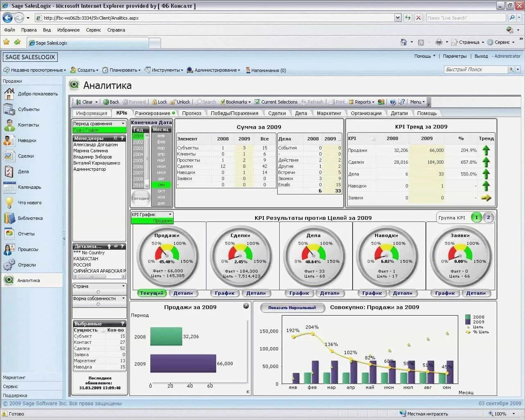525x420 pixels.
Task: Open the Календарь sidebar icon
Action: (9, 187)
